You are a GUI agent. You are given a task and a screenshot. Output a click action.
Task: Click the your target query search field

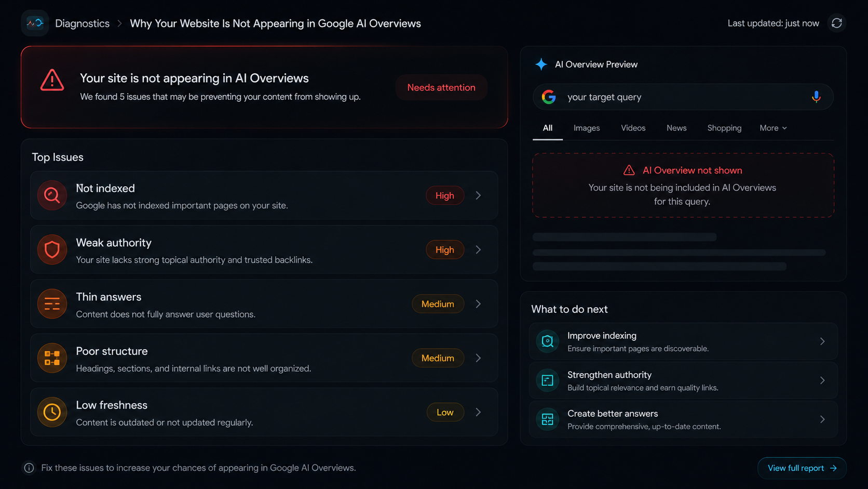pos(683,97)
